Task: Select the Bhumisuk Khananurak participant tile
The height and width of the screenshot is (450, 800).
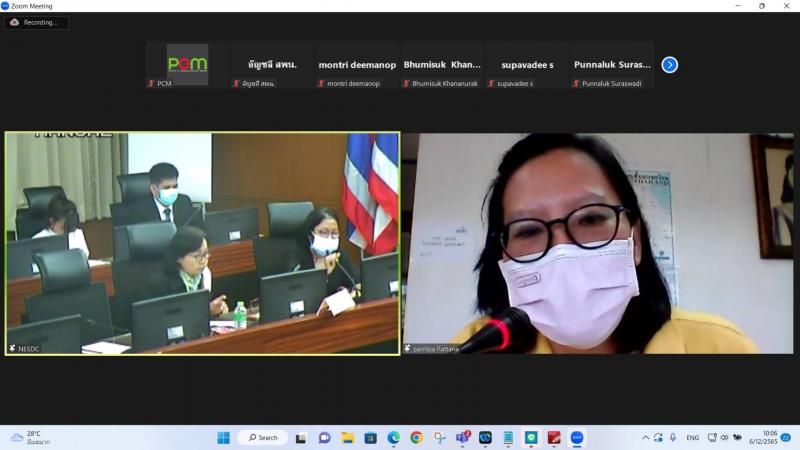Action: coord(442,65)
